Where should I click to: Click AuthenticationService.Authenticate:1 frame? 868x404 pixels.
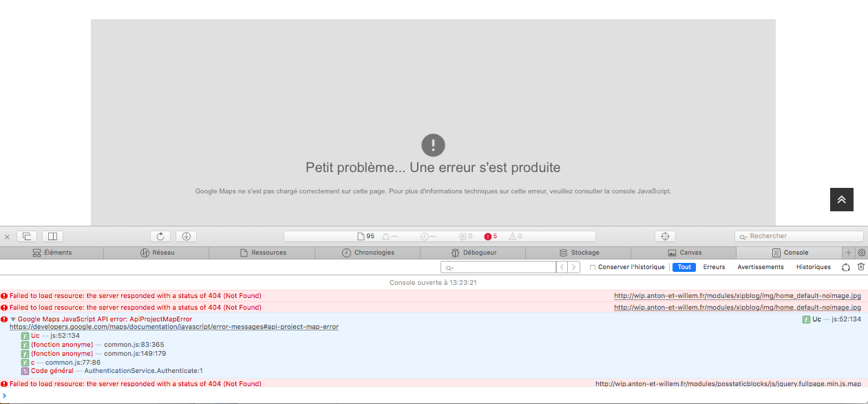tap(143, 371)
